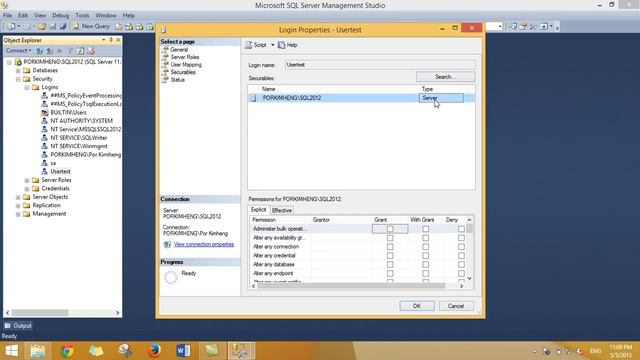
Task: Expand the Server Roles node
Action: pyautogui.click(x=27, y=180)
